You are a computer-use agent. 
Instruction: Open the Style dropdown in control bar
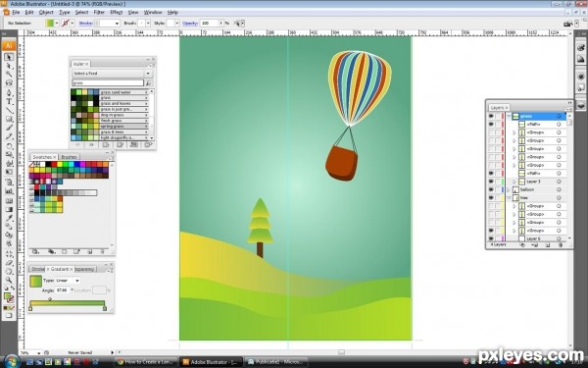click(x=177, y=24)
